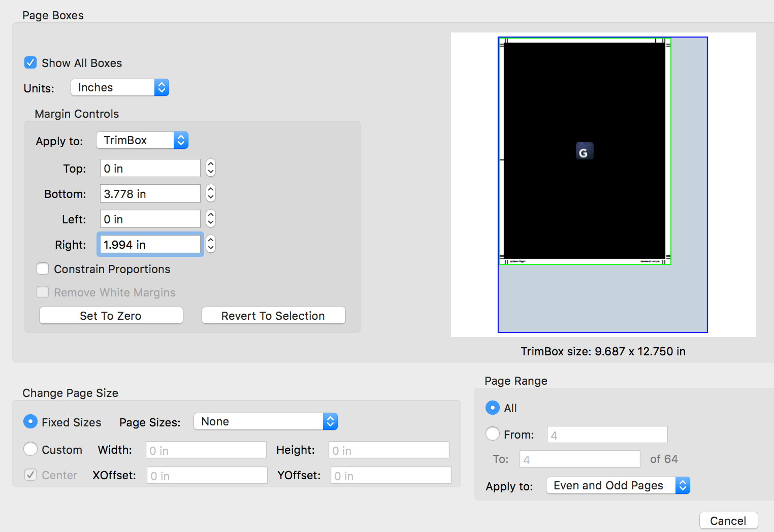
Task: Click the XOffset input field
Action: tap(207, 475)
